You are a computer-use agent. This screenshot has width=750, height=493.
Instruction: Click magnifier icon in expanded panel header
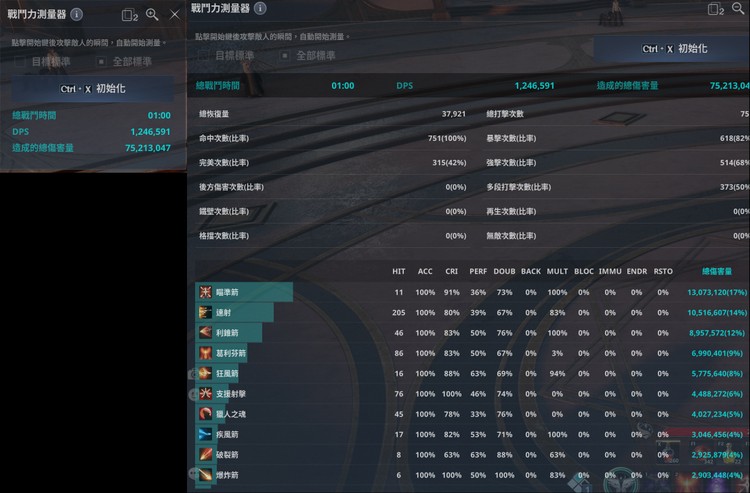coord(738,8)
